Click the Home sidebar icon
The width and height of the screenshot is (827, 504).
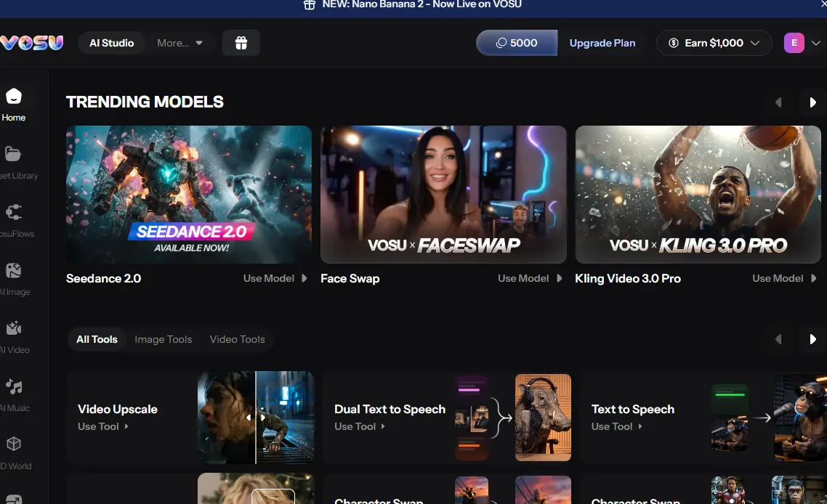pyautogui.click(x=13, y=97)
